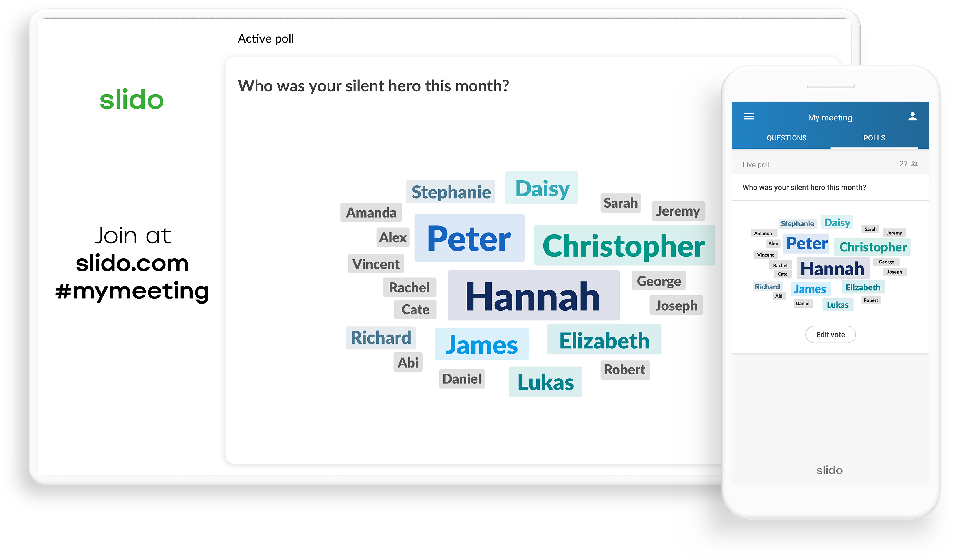Click the slido footer logo on phone

pos(829,470)
